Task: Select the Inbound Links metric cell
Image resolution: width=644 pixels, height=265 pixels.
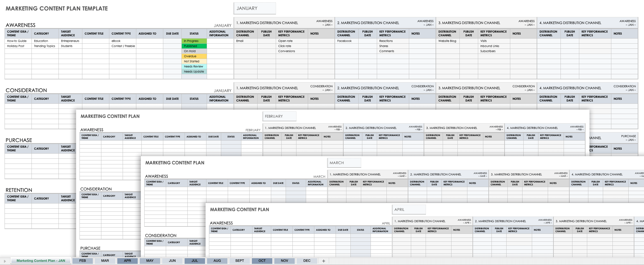Action: 494,46
